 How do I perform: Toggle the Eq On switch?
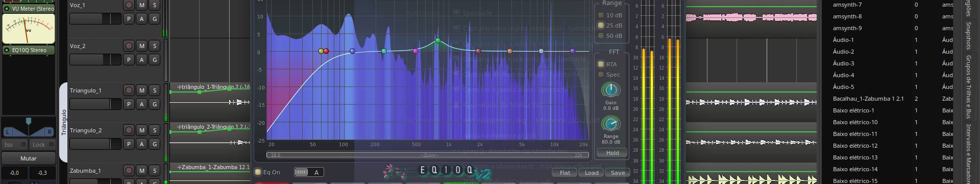[x=268, y=172]
